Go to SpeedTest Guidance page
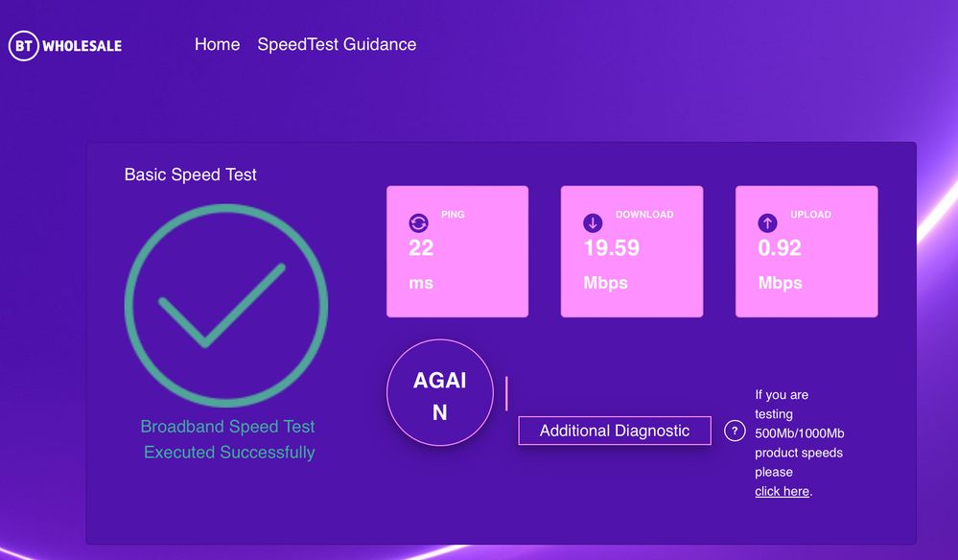This screenshot has height=560, width=958. point(337,44)
